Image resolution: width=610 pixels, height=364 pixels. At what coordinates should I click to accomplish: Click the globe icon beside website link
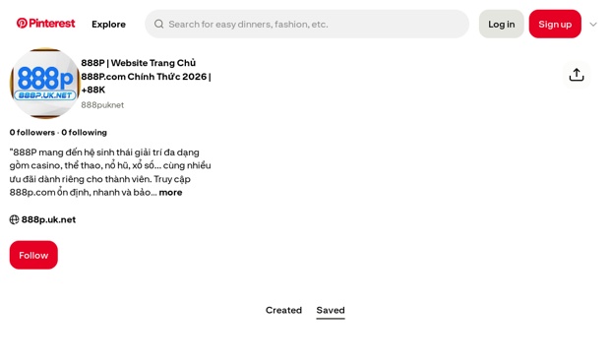[x=14, y=219]
